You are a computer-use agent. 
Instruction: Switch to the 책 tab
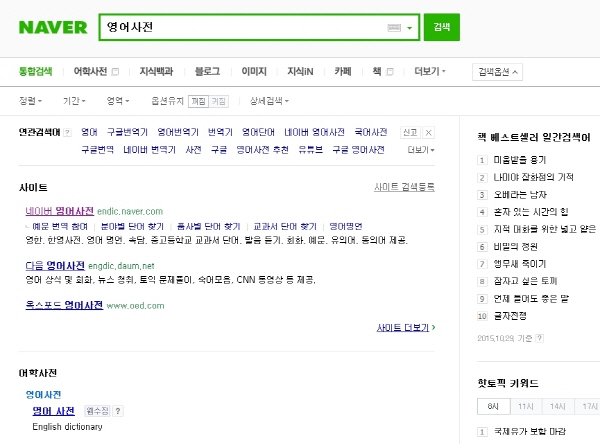(377, 72)
